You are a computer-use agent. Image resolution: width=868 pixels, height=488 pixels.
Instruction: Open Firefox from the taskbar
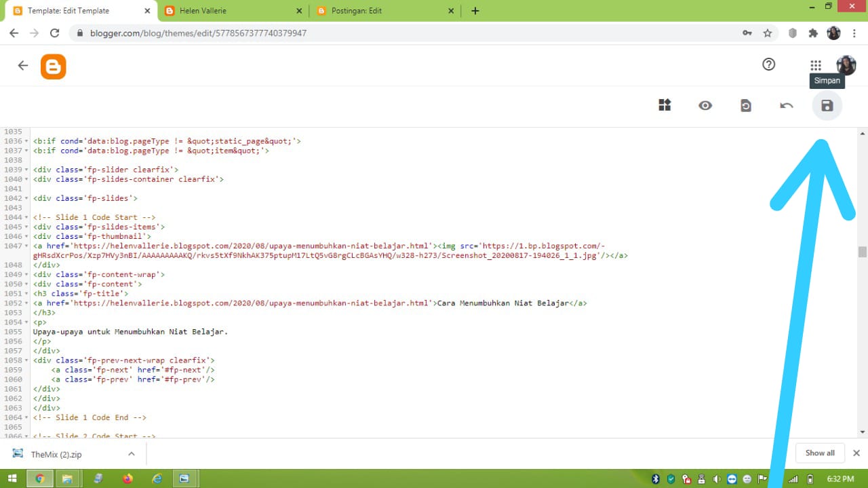click(x=127, y=478)
